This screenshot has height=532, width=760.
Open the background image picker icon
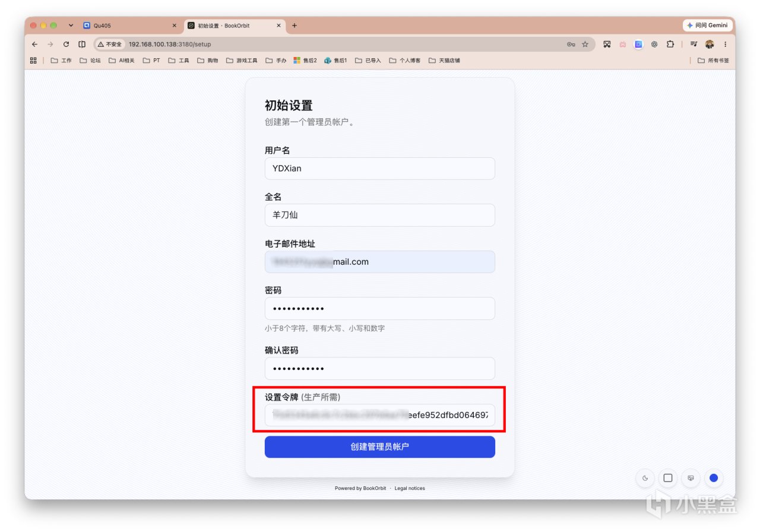click(x=691, y=478)
